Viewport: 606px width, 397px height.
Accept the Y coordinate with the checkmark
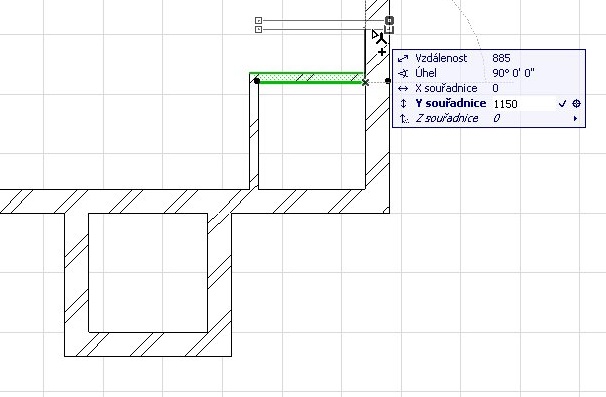coord(563,104)
